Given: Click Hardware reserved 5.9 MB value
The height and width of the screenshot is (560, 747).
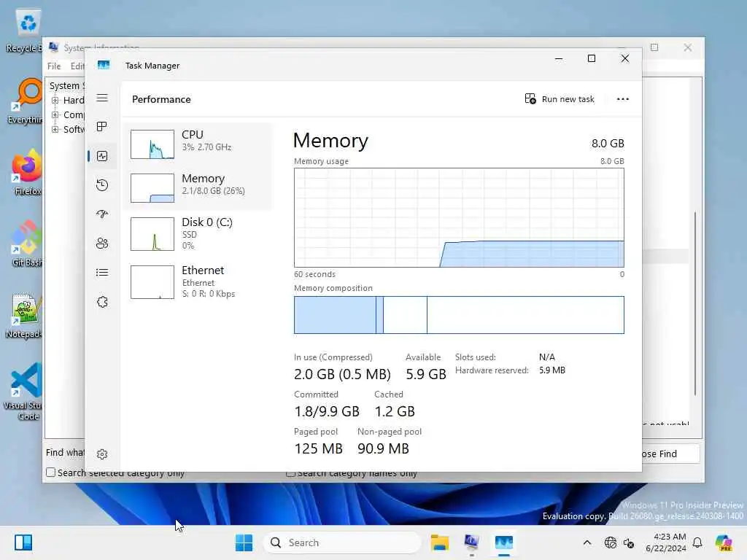Looking at the screenshot, I should click(552, 370).
